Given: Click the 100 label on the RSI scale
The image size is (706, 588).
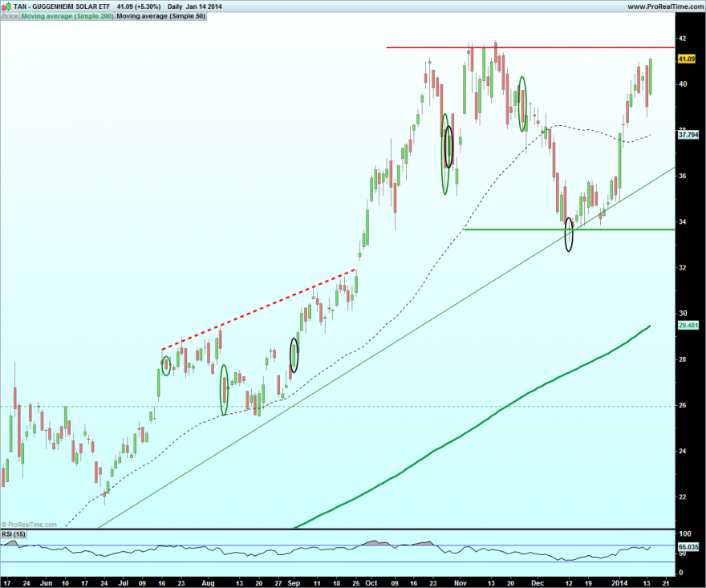Looking at the screenshot, I should point(685,533).
